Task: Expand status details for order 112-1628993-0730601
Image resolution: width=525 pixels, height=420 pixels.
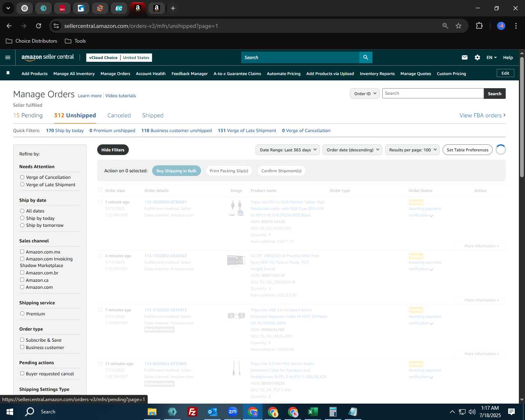Action: coord(431,216)
